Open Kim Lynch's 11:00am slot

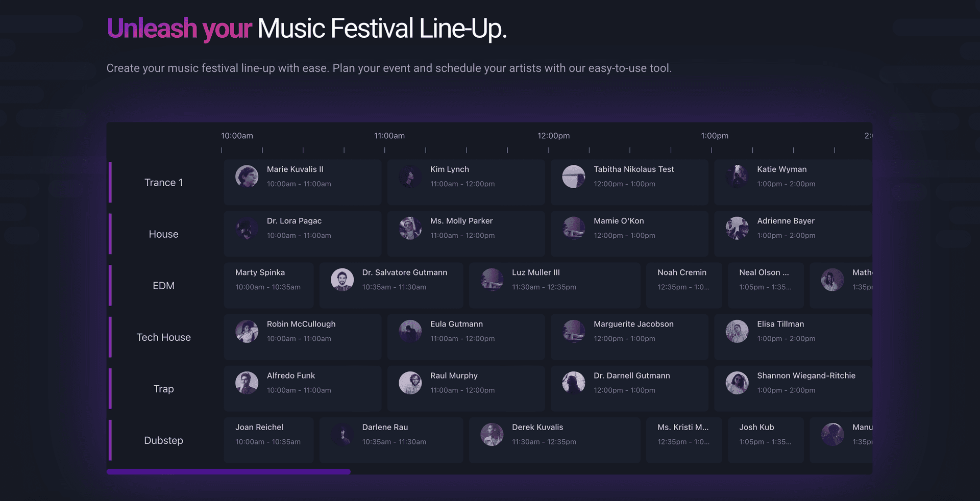point(465,182)
